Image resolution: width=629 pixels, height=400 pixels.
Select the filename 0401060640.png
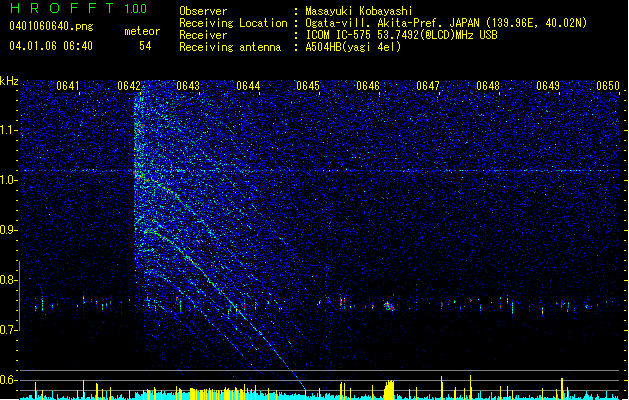(x=51, y=26)
